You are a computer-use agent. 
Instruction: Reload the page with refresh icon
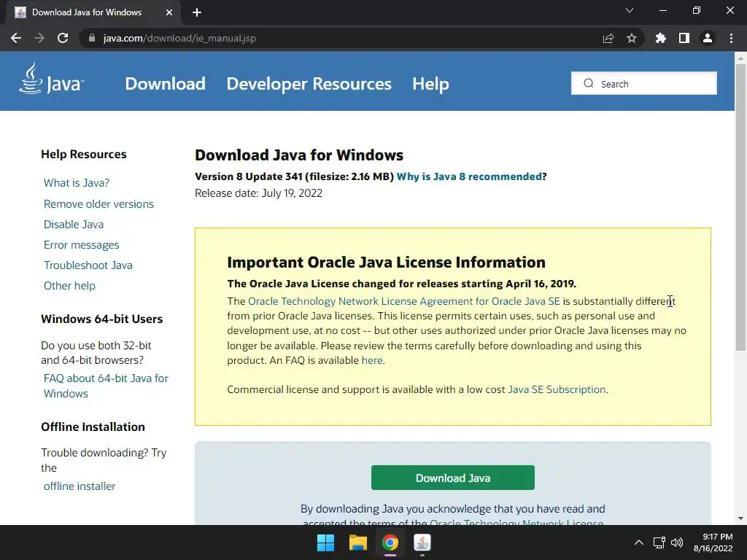coord(63,38)
